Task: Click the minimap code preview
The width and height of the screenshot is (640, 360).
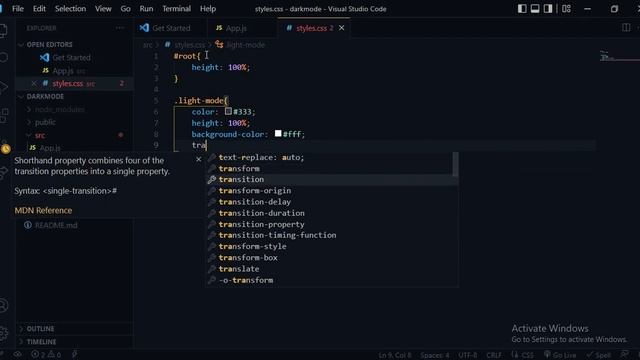Action: (x=607, y=56)
